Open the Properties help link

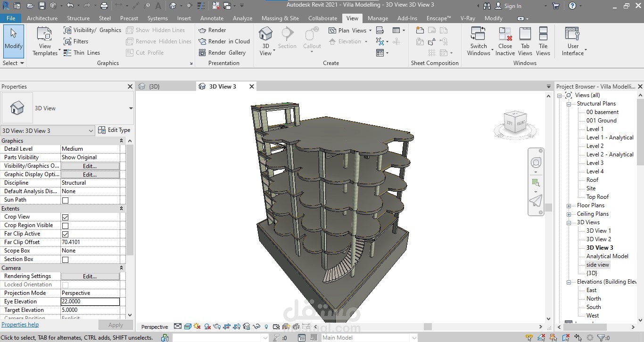20,325
